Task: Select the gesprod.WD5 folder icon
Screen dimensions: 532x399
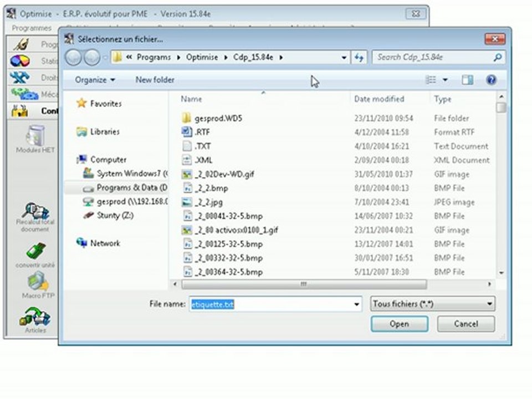Action: tap(186, 118)
